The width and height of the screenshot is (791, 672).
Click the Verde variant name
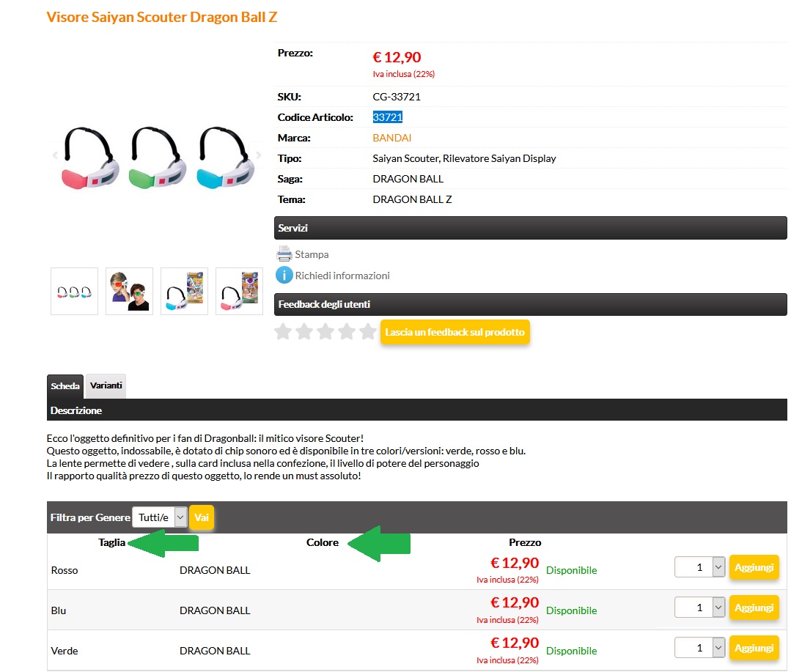pyautogui.click(x=65, y=651)
